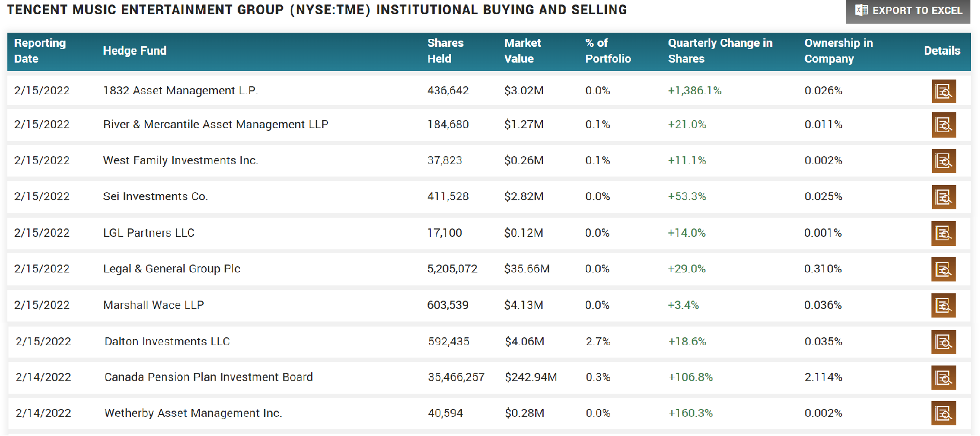Viewport: 980px width, 436px height.
Task: Sort by Ownership in Company column header
Action: [x=838, y=51]
